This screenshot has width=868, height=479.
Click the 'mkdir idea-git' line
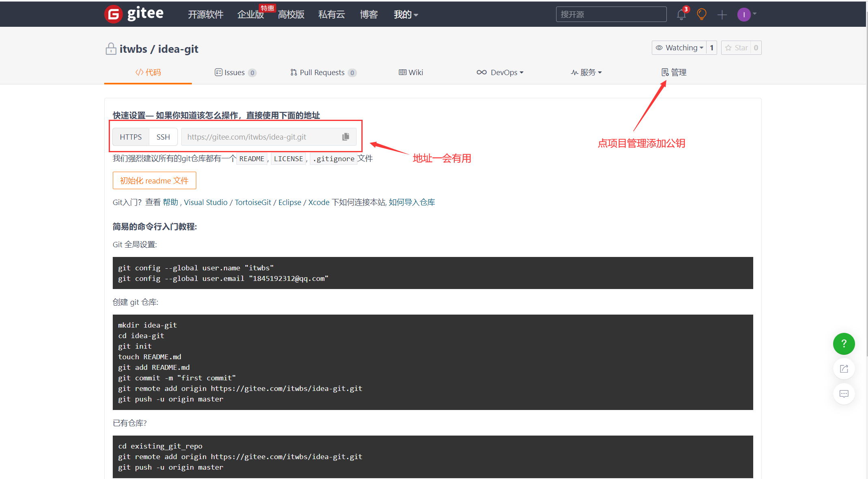147,325
